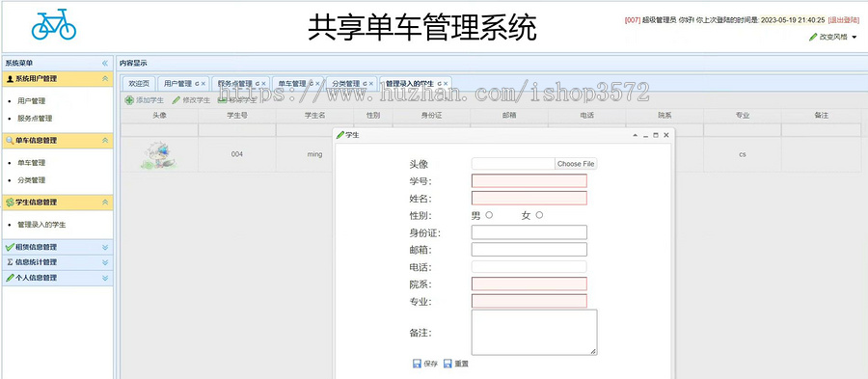Select the 男 radio button
The image size is (868, 379).
(x=489, y=215)
